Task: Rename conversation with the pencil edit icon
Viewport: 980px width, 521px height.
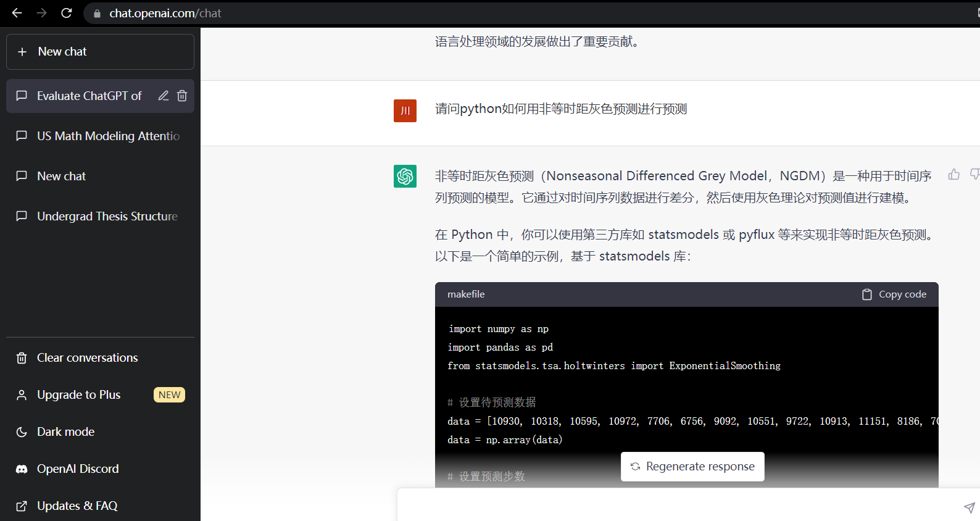Action: [164, 96]
